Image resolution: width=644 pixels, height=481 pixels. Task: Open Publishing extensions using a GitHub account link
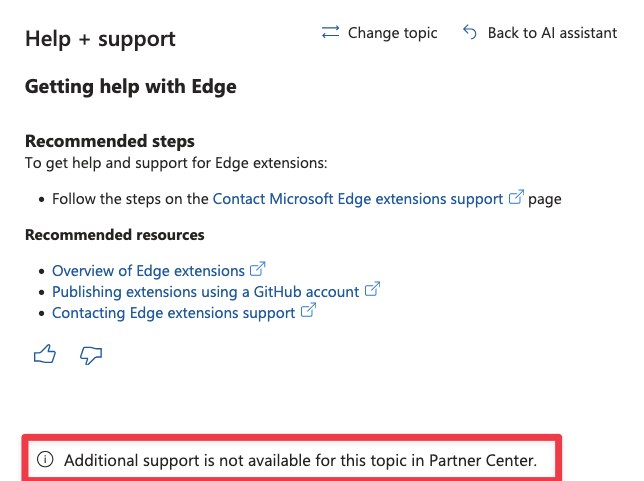(x=205, y=292)
